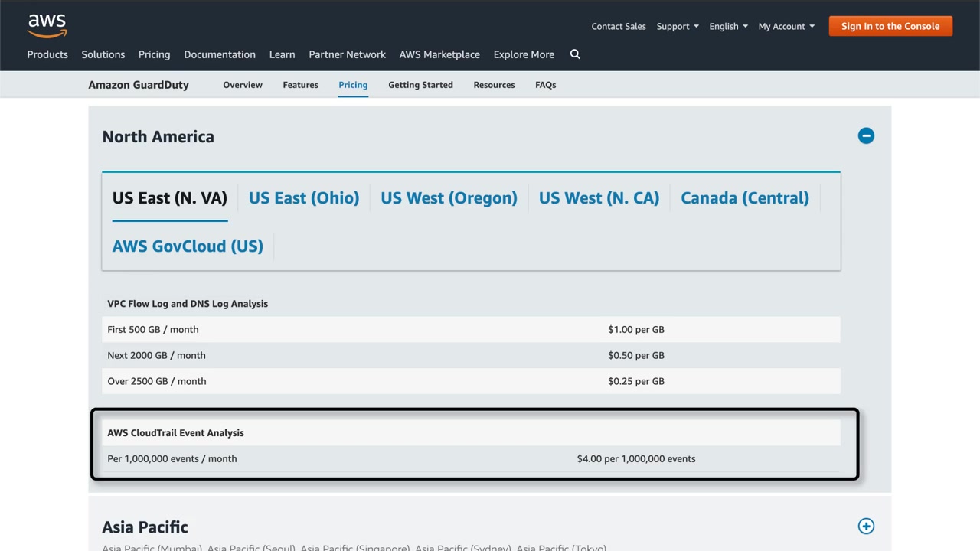980x551 pixels.
Task: Open the Support dropdown
Action: [x=678, y=26]
